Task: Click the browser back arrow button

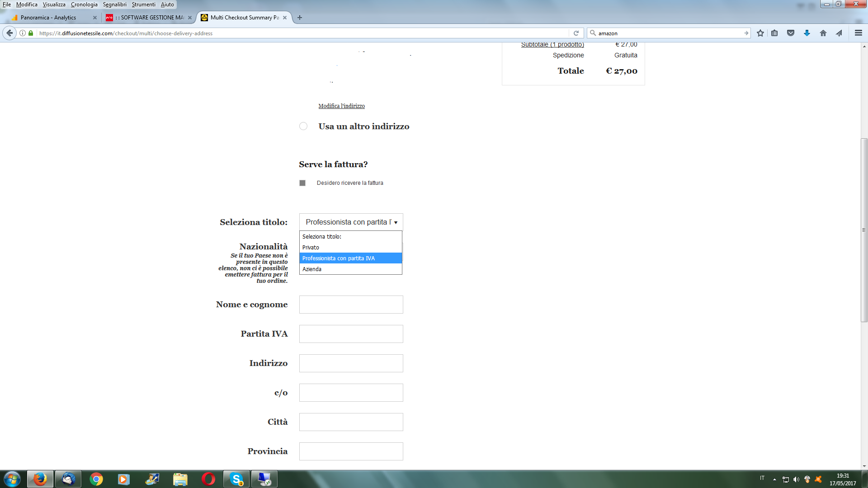Action: tap(9, 33)
